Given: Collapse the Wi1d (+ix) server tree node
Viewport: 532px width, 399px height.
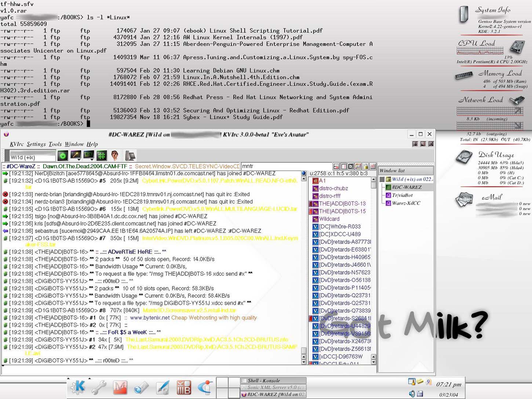Looking at the screenshot, I should tap(382, 179).
